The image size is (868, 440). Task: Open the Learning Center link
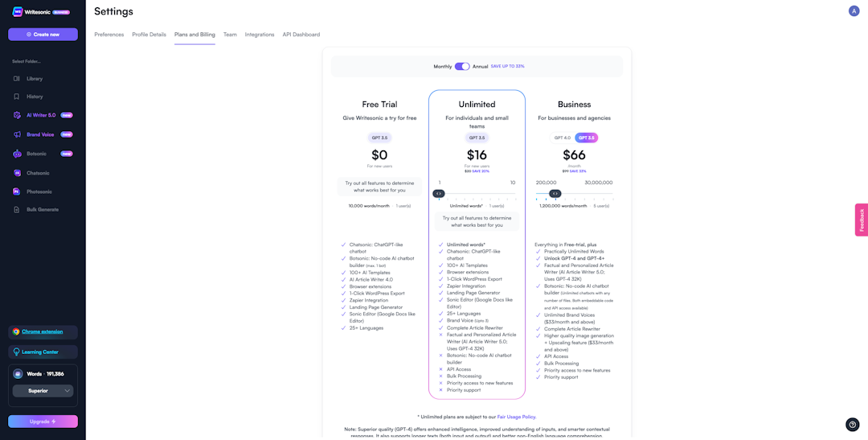tap(40, 352)
